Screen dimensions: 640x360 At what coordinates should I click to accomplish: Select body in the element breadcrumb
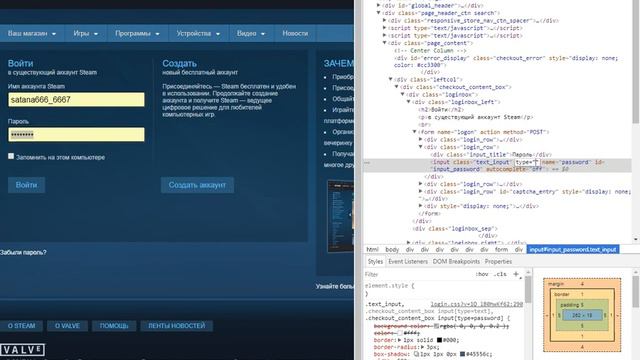point(392,249)
